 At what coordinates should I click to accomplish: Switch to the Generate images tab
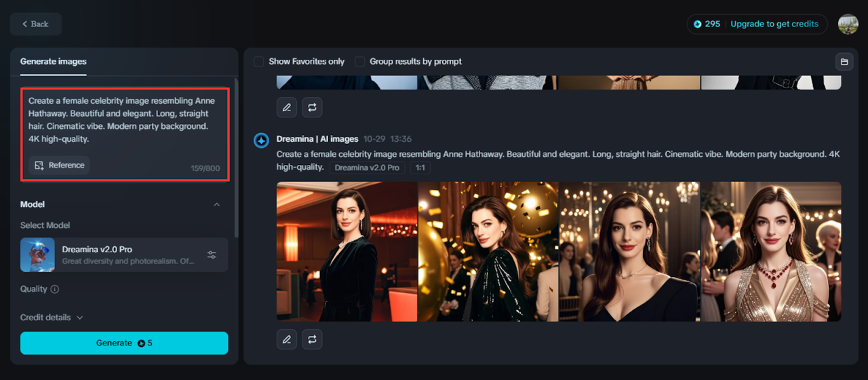pyautogui.click(x=54, y=61)
